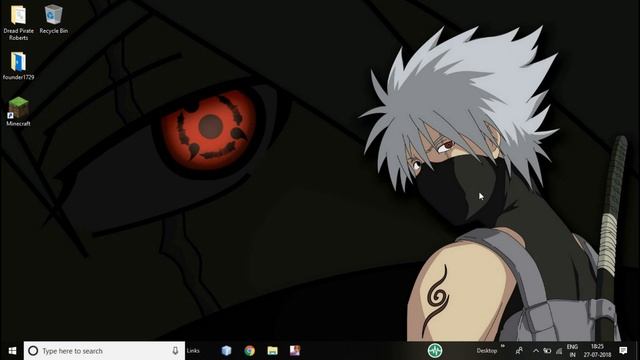Screen dimensions: 640x360
Task: Select the founder1729 zip folder icon
Action: tap(18, 62)
